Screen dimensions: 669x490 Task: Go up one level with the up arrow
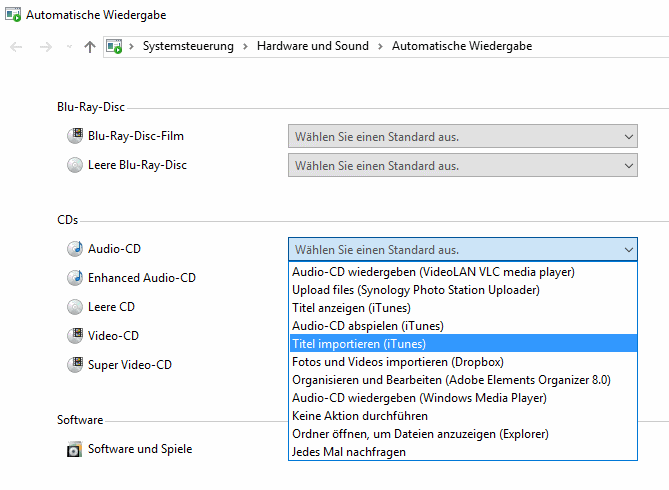(90, 46)
